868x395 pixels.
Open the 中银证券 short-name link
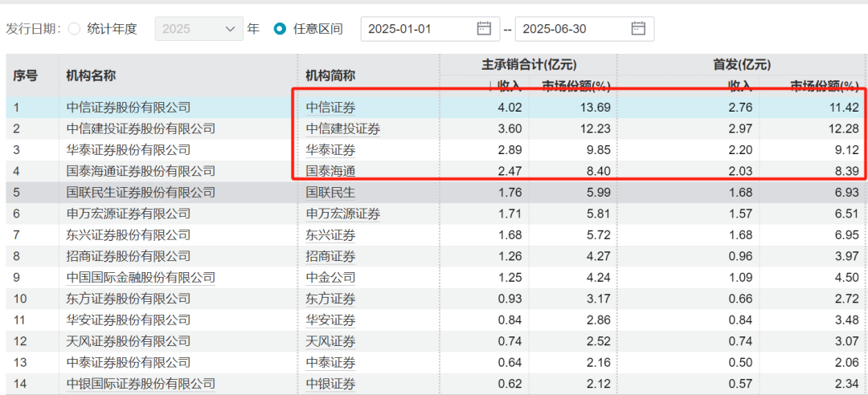pyautogui.click(x=330, y=384)
